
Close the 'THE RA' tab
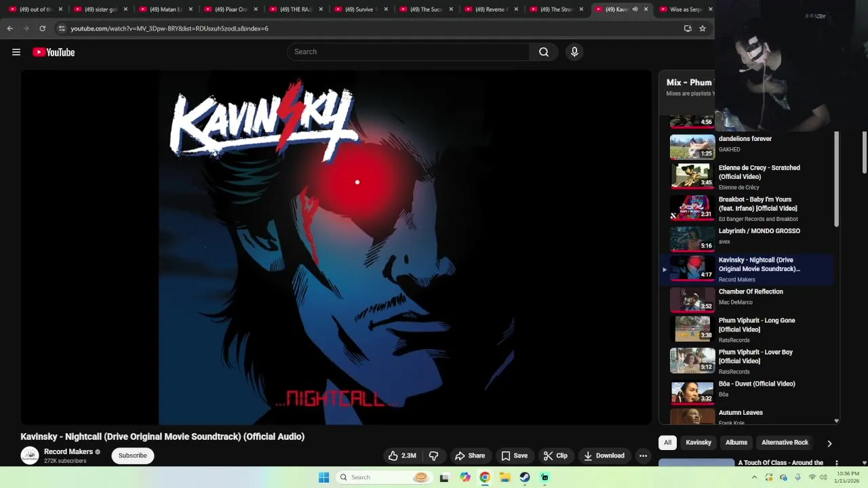pos(321,9)
